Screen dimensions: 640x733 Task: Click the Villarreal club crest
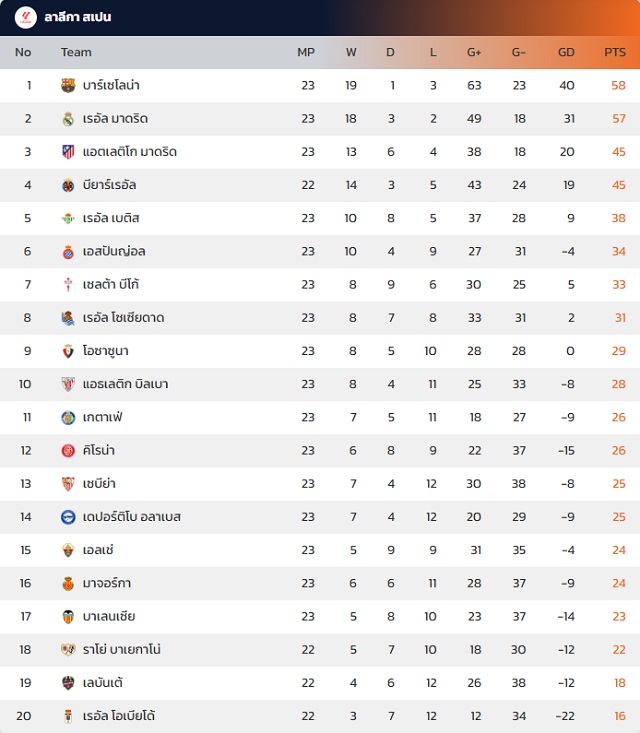tap(68, 185)
